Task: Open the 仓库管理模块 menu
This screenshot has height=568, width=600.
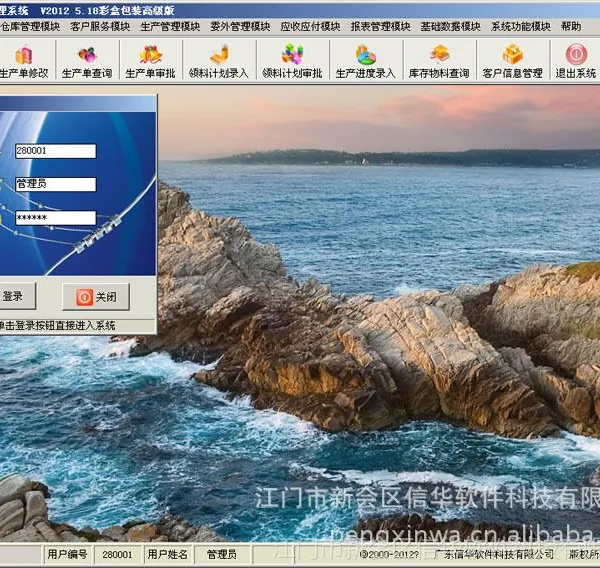Action: coord(31,26)
